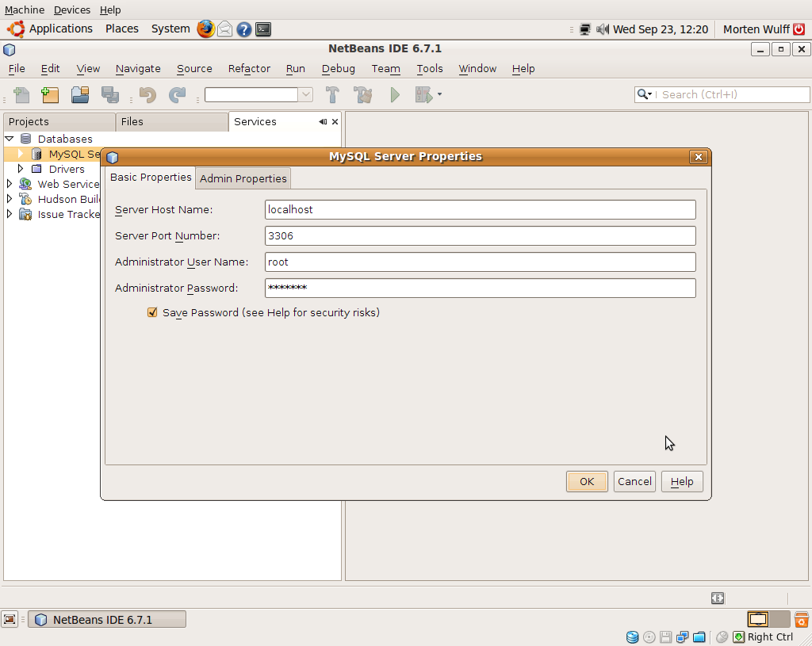The image size is (812, 646).
Task: Click the Build Main Project hammer icon
Action: pos(332,95)
